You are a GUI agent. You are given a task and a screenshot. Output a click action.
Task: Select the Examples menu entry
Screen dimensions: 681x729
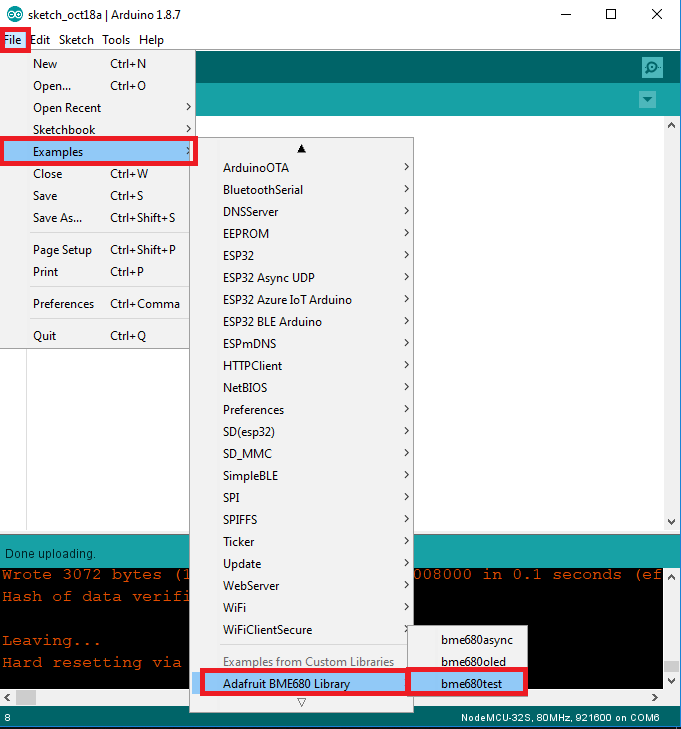click(x=98, y=152)
